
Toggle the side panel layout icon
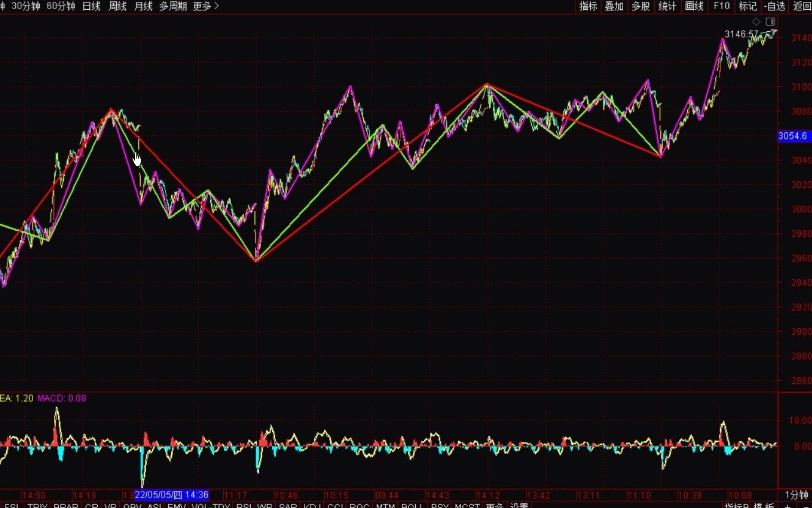coord(769,21)
